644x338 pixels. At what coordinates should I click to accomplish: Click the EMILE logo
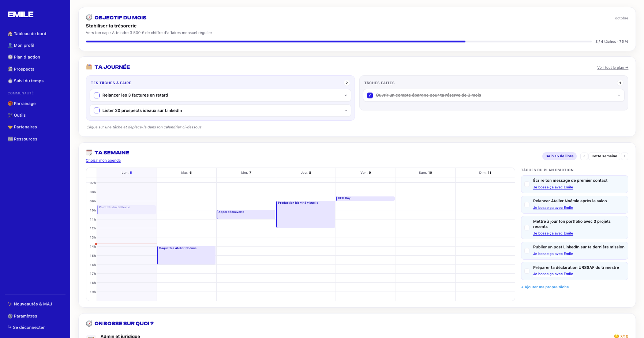coord(20,14)
